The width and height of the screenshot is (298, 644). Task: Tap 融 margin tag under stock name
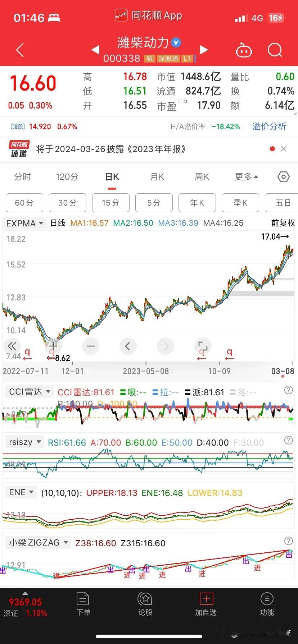(149, 59)
